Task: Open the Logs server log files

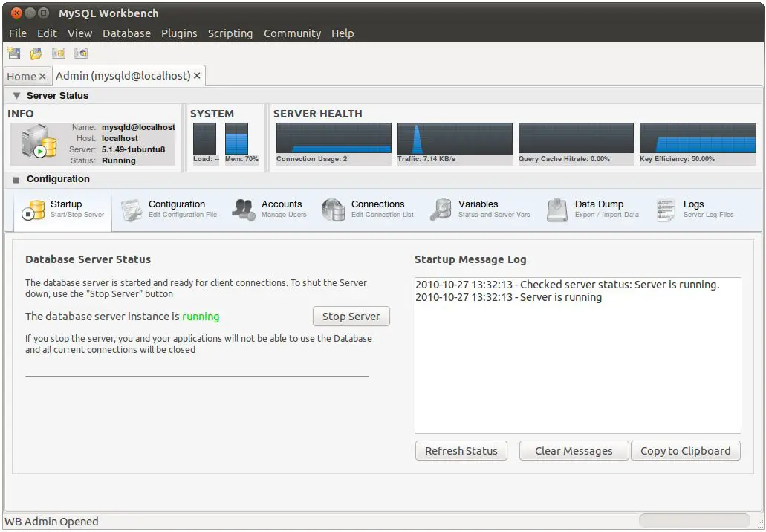Action: [695, 210]
